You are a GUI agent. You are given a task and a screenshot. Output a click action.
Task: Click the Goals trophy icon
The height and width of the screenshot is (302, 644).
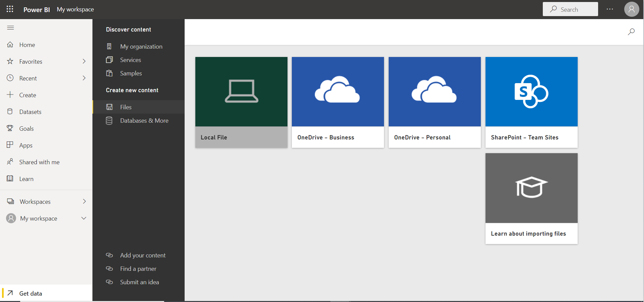(10, 128)
